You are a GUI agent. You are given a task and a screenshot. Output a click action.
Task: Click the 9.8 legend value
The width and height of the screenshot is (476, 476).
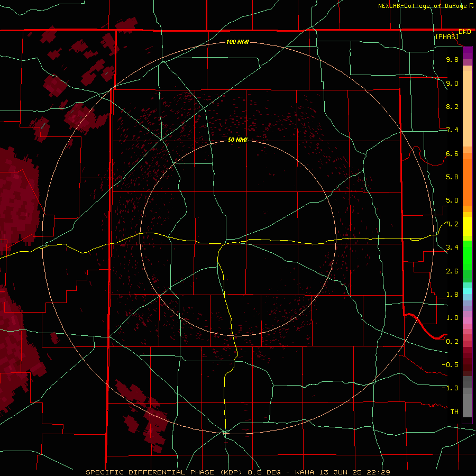[452, 59]
